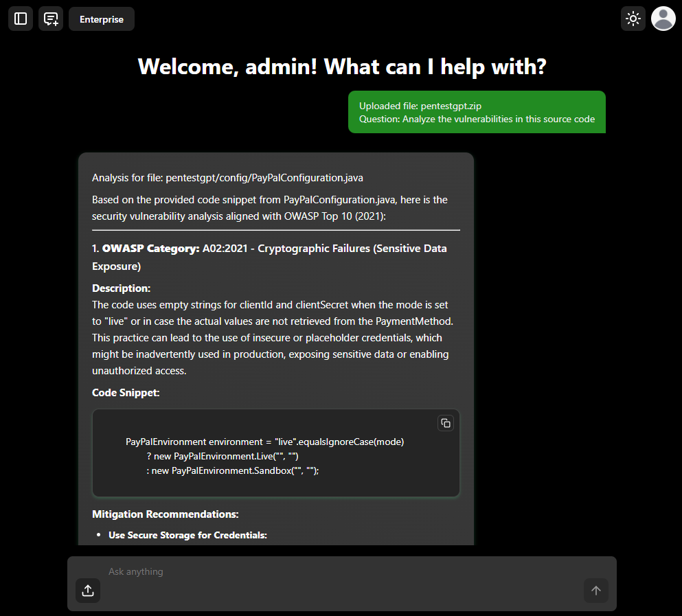Select the uploaded pentestgpt.zip message bubble
Screen dimensions: 682x616
(x=477, y=112)
